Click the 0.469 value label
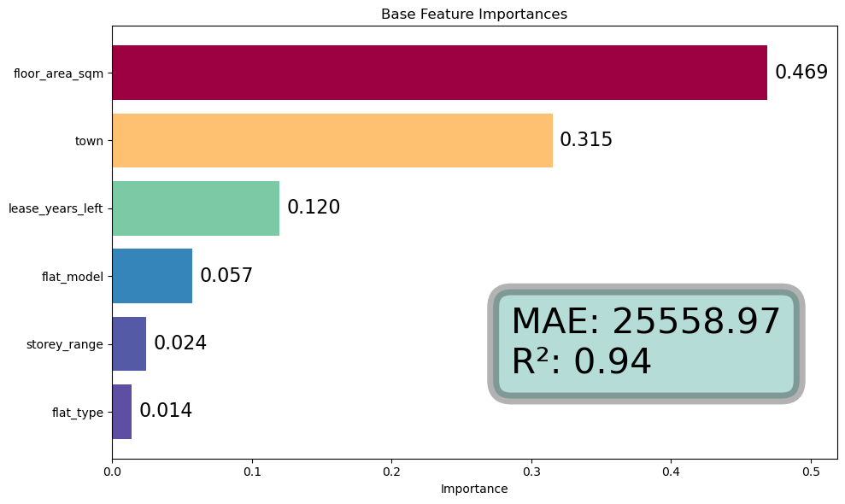This screenshot has height=504, width=845. (x=801, y=73)
